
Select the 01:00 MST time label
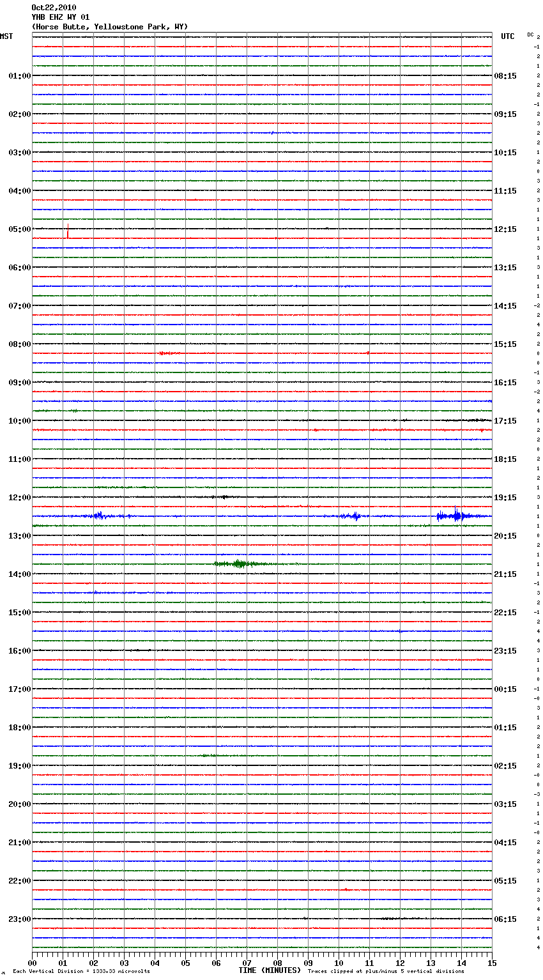[x=20, y=76]
